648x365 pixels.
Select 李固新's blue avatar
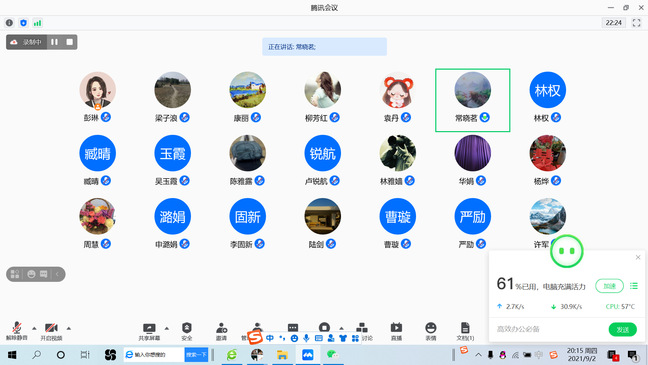[248, 217]
